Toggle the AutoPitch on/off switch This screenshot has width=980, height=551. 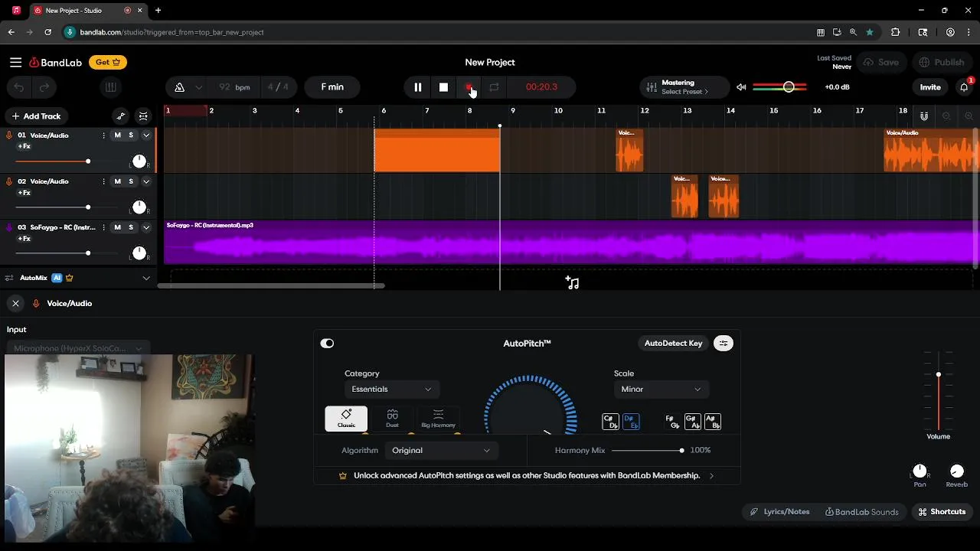[x=327, y=344]
